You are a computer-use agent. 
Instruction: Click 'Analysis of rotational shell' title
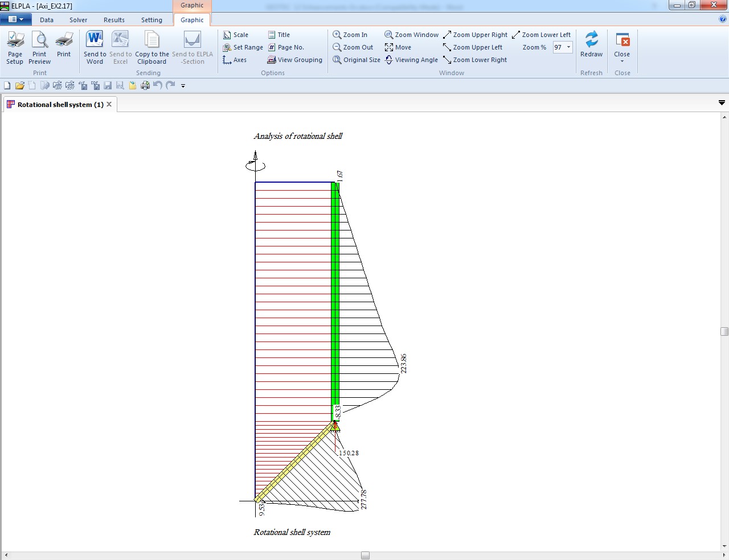(298, 136)
